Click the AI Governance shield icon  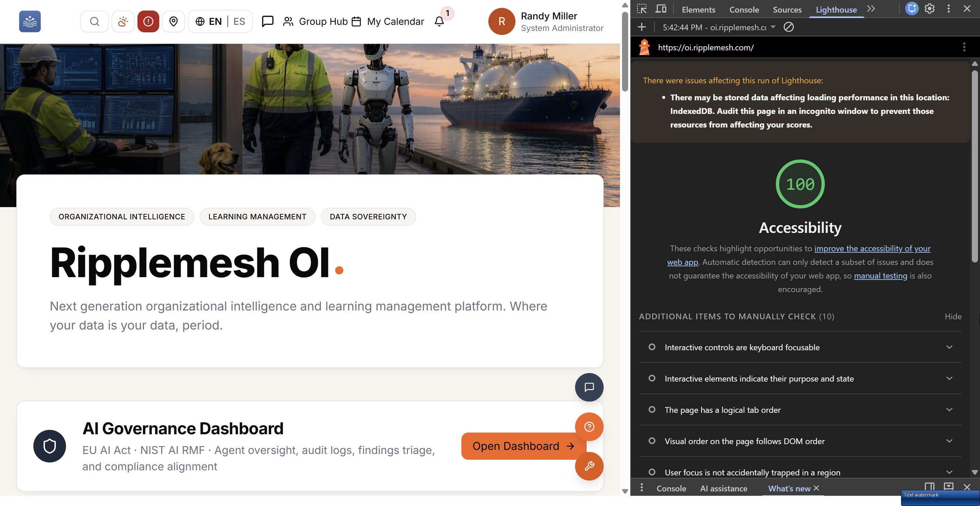click(x=49, y=446)
